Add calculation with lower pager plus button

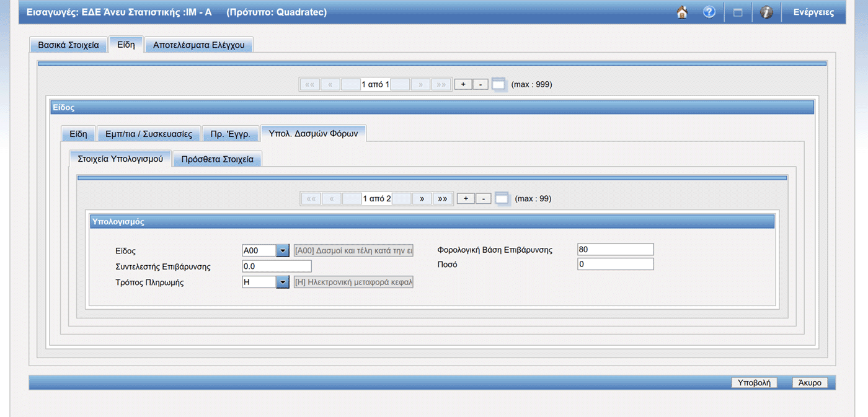tap(466, 198)
